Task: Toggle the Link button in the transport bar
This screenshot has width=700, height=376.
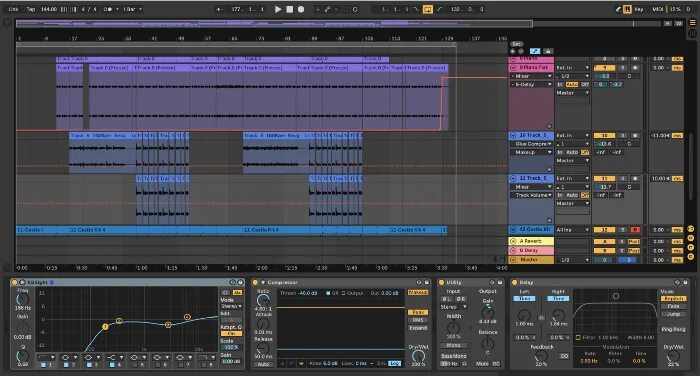Action: point(13,9)
